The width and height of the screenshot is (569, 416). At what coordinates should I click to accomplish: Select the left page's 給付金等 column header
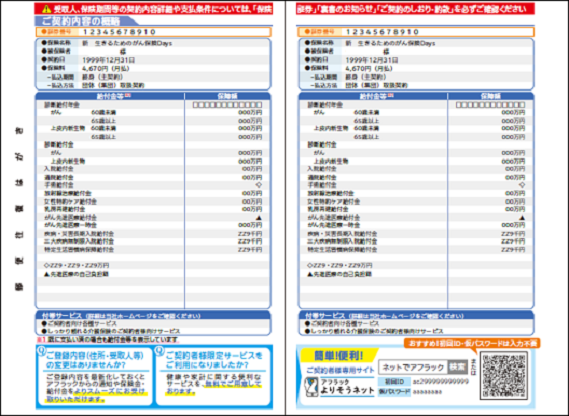pos(110,96)
